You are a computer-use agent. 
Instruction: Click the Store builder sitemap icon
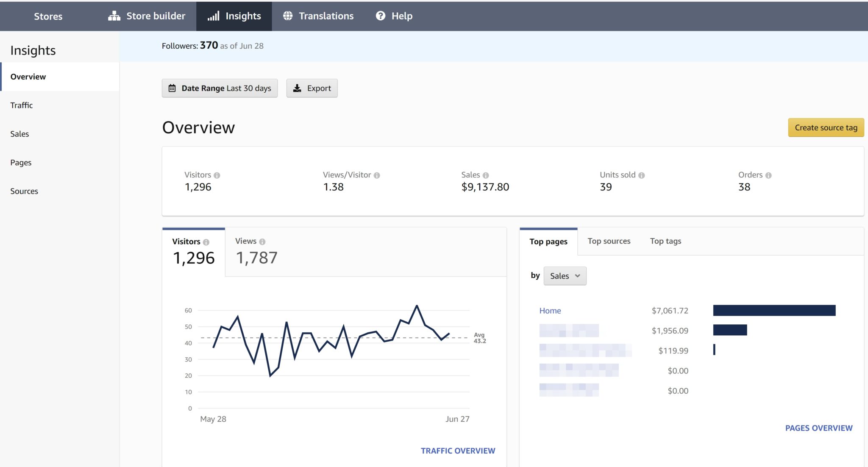point(114,16)
